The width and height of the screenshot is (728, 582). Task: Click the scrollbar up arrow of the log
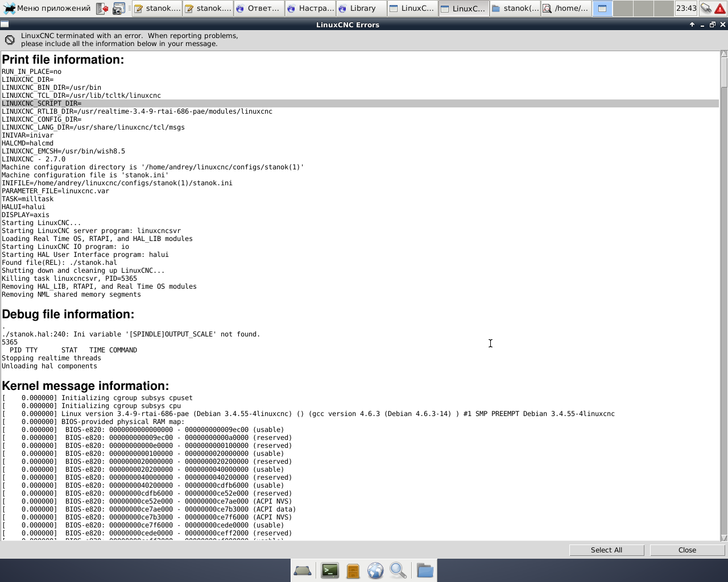(x=724, y=54)
